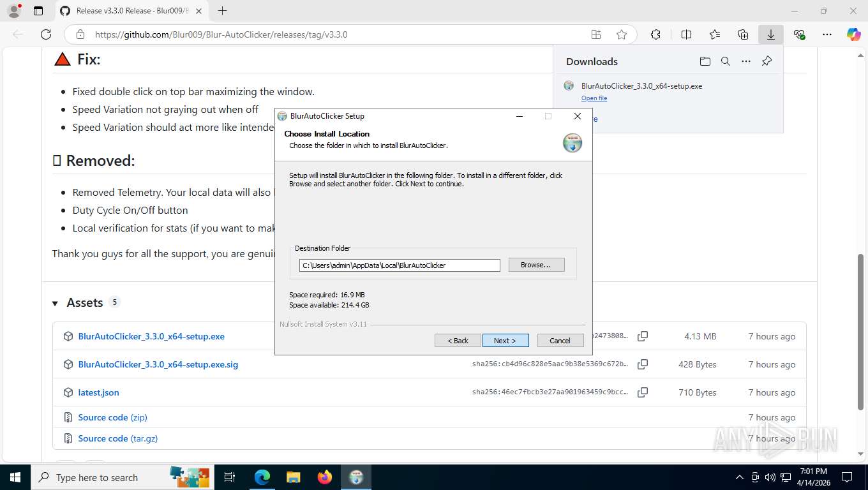Open Microsoft Edge from the taskbar
Image resolution: width=868 pixels, height=490 pixels.
pyautogui.click(x=262, y=477)
